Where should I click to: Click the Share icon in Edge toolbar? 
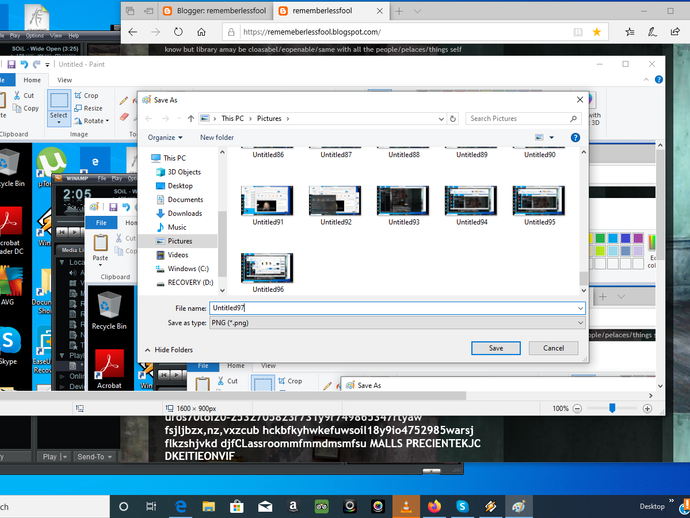(675, 32)
